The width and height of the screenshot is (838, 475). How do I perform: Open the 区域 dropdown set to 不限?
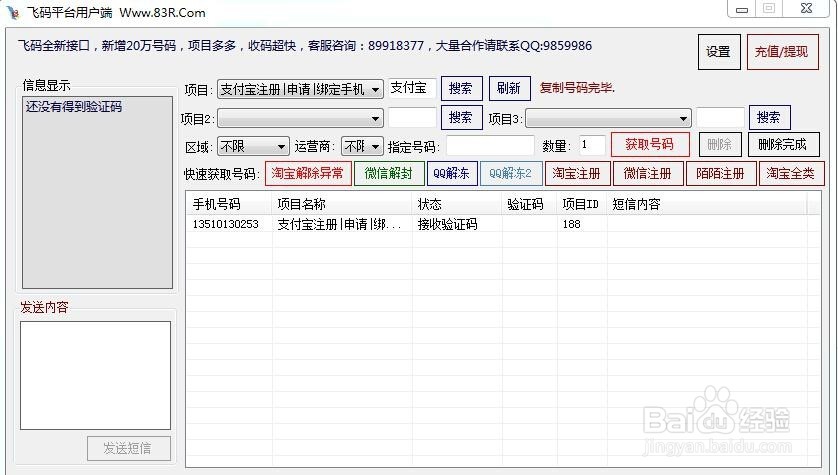[253, 146]
